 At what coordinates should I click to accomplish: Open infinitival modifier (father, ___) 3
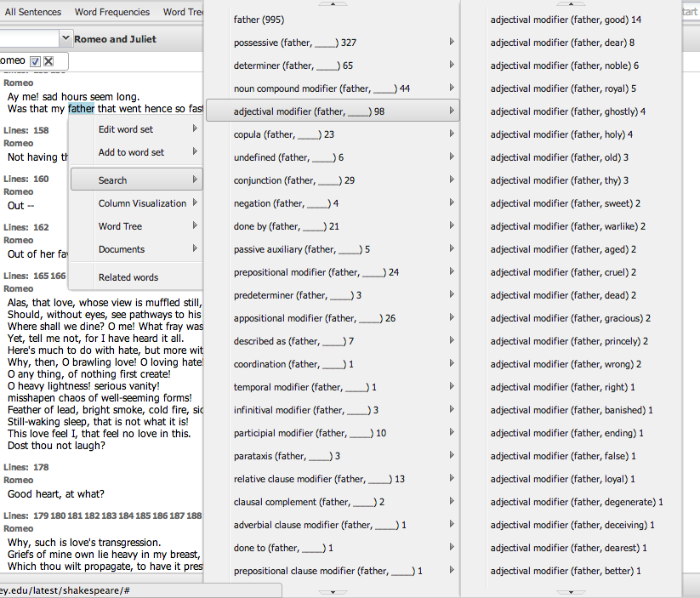pyautogui.click(x=333, y=410)
